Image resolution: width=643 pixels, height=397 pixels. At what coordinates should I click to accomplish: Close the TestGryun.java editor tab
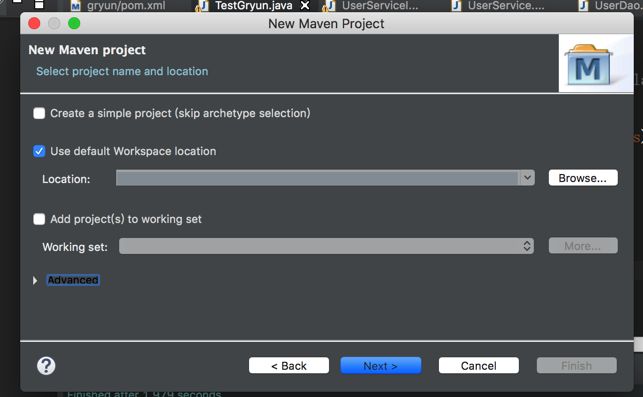click(305, 5)
